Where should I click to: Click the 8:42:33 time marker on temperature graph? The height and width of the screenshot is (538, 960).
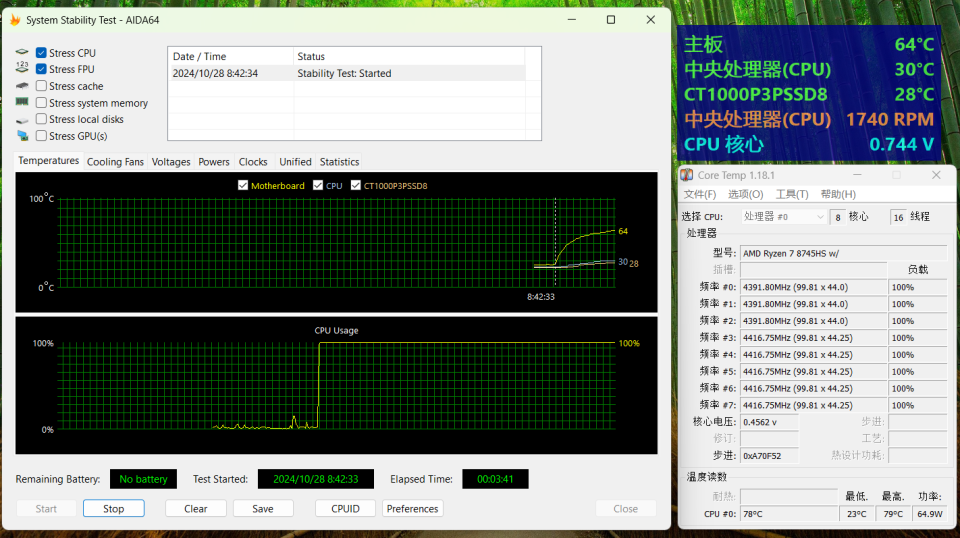(x=541, y=297)
